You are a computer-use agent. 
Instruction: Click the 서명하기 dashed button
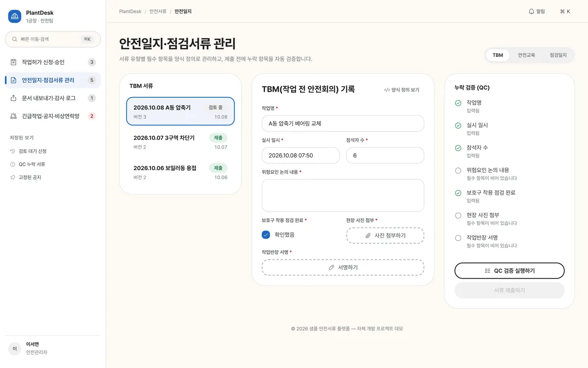(343, 267)
